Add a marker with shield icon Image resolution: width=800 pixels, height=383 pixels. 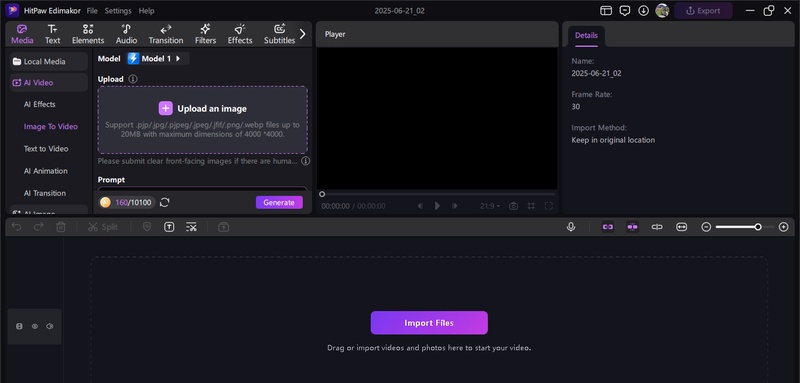click(x=147, y=227)
